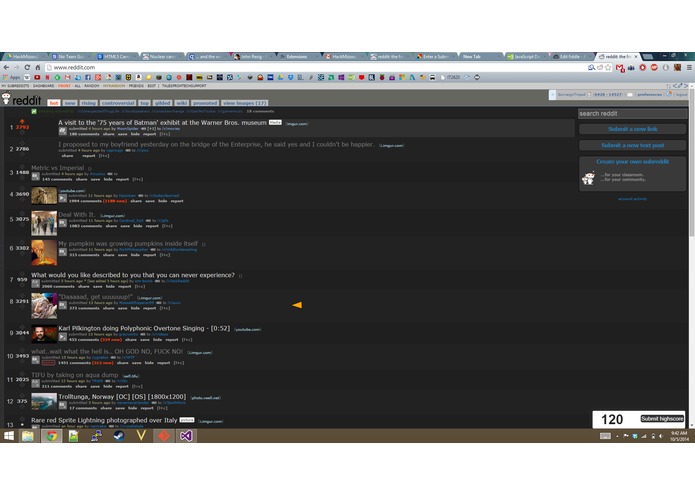Expand the 'Daaaaad, get uuuuuup' image

point(63,305)
